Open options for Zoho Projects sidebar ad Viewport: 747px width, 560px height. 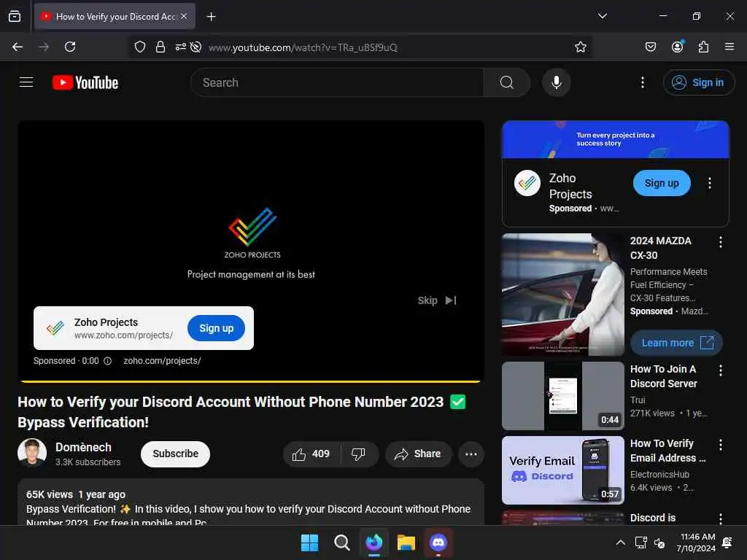tap(710, 183)
